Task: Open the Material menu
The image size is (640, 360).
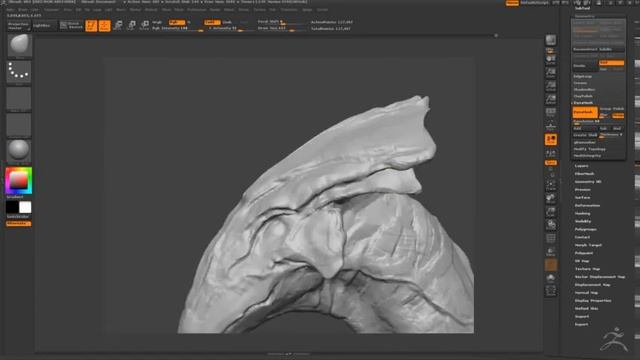Action: pyautogui.click(x=151, y=9)
